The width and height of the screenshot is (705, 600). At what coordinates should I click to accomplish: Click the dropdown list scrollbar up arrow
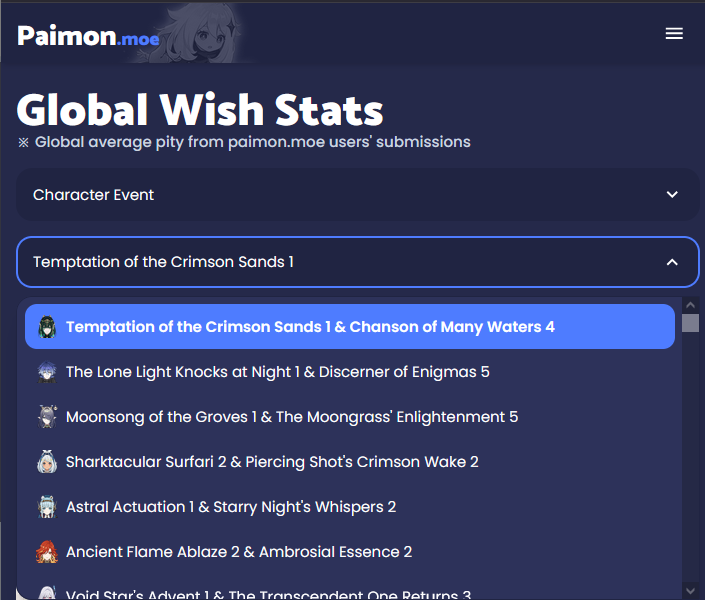(691, 305)
